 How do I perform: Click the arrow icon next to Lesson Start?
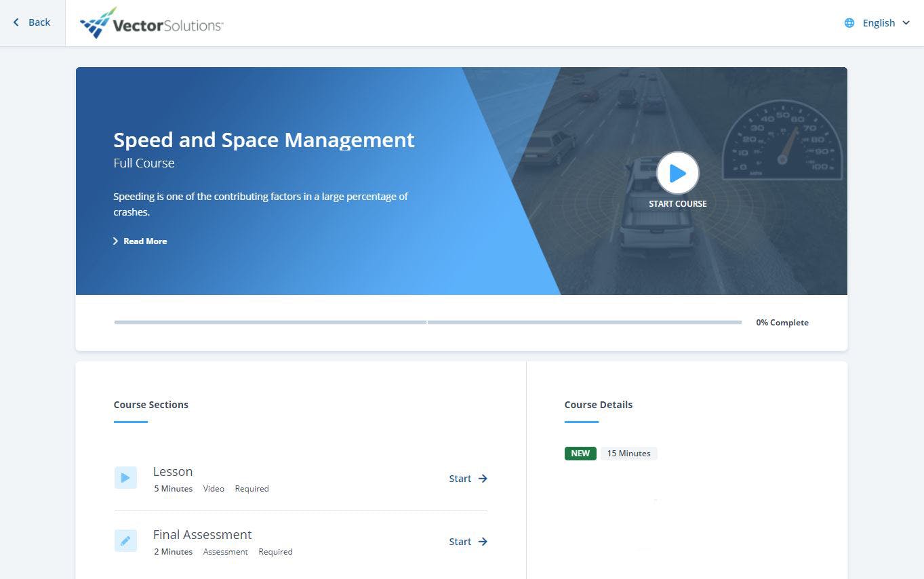pos(483,478)
